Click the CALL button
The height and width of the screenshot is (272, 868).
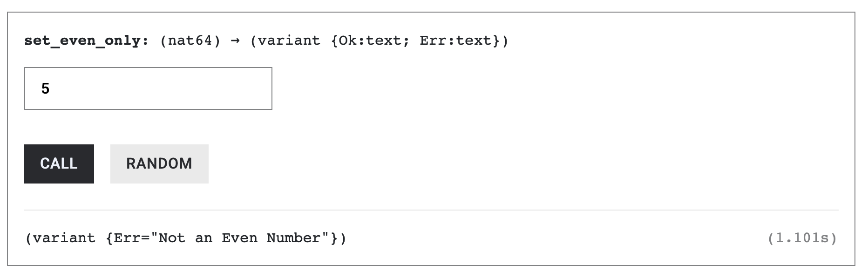point(59,164)
